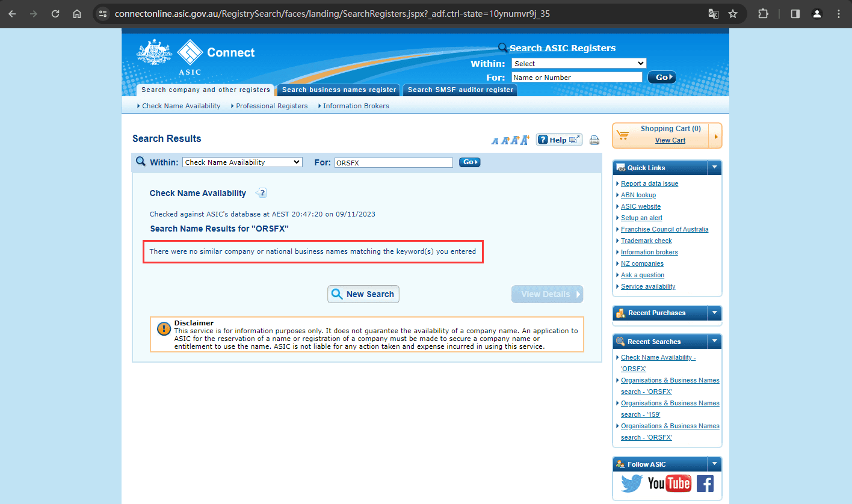
Task: Click Go in the header search
Action: coord(662,77)
